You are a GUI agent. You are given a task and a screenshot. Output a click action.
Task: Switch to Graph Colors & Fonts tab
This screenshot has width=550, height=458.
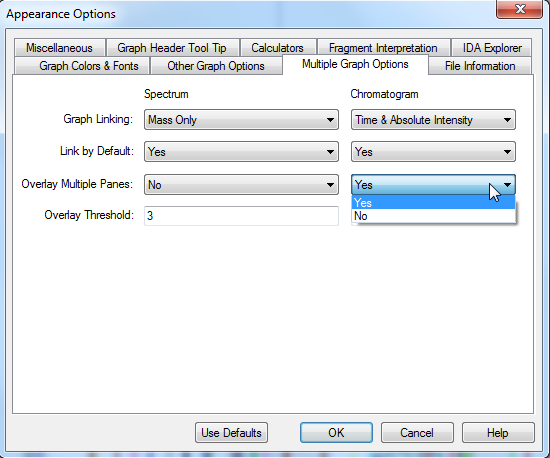click(82, 66)
